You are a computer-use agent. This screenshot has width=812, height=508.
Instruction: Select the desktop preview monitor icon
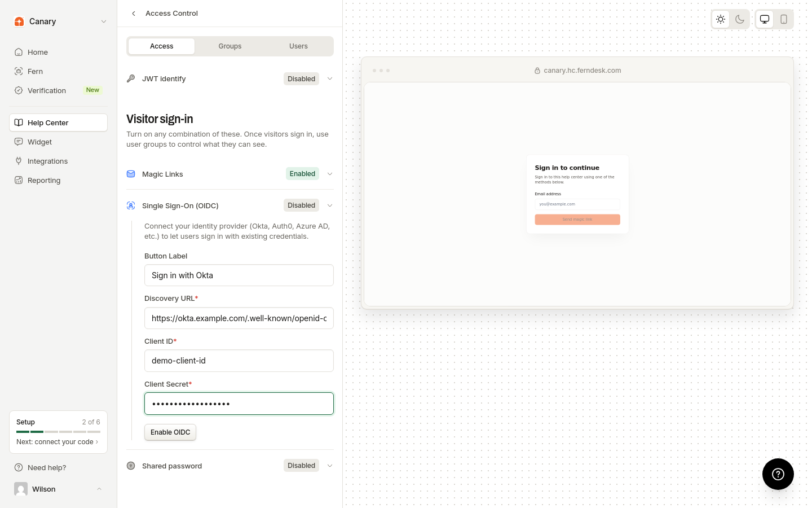765,19
